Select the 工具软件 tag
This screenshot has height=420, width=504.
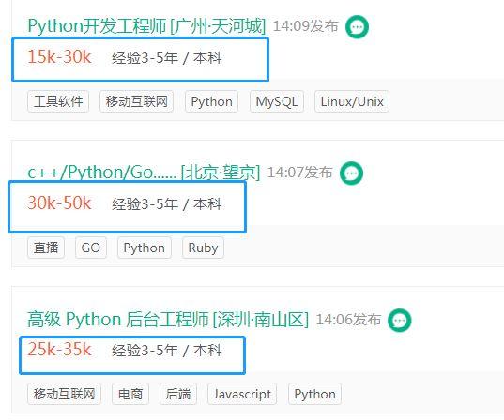point(58,101)
